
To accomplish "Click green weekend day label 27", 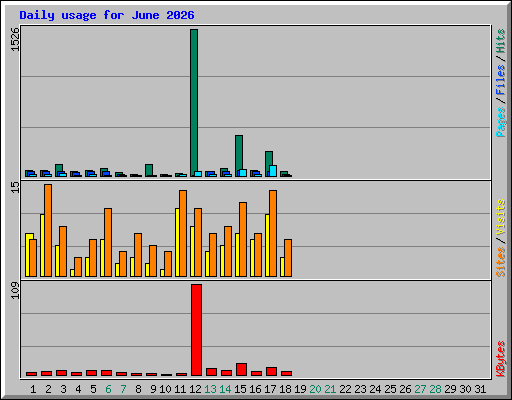I will (420, 389).
